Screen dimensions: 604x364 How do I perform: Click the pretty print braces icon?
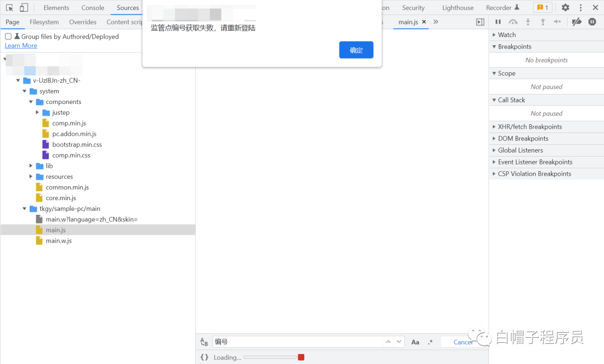click(205, 357)
